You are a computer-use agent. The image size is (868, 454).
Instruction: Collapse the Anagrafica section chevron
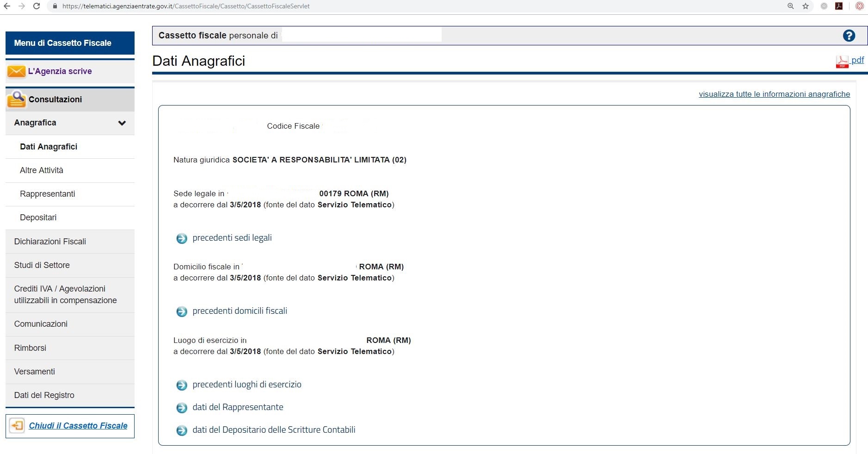click(x=122, y=123)
